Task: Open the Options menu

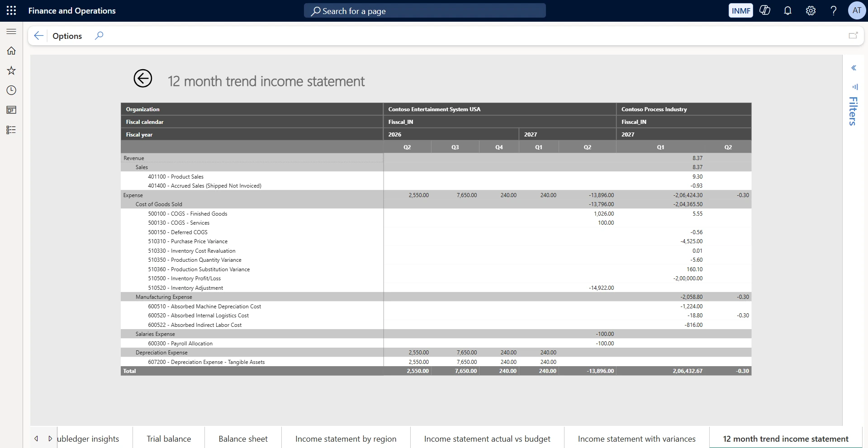Action: (67, 36)
